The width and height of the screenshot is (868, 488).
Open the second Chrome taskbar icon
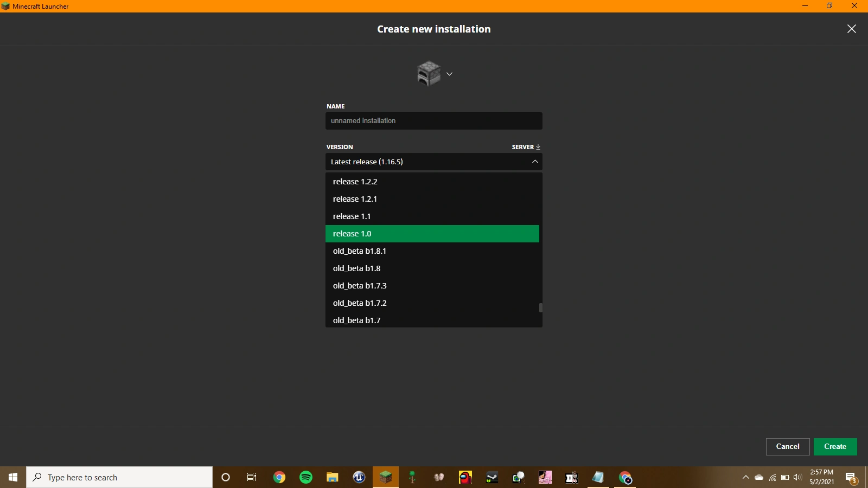(625, 477)
